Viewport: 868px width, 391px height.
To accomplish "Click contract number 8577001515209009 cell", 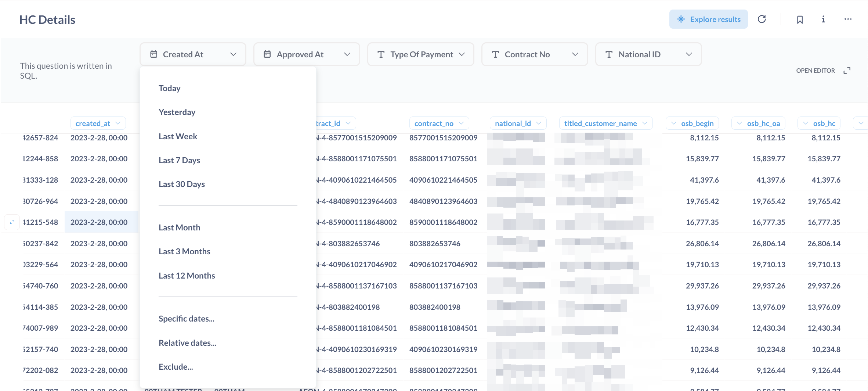I will [x=443, y=138].
